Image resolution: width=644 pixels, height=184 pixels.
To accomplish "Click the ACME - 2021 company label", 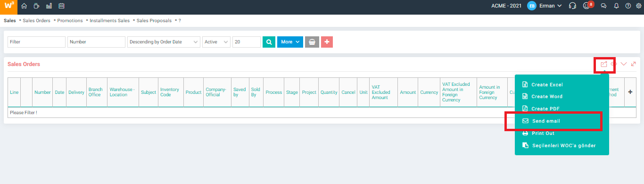I will [x=507, y=6].
